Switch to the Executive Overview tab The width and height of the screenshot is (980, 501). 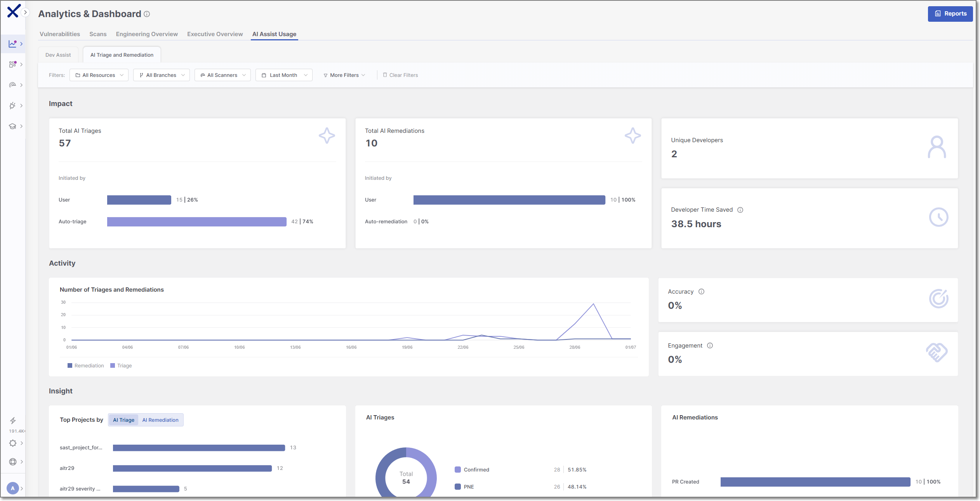tap(215, 34)
